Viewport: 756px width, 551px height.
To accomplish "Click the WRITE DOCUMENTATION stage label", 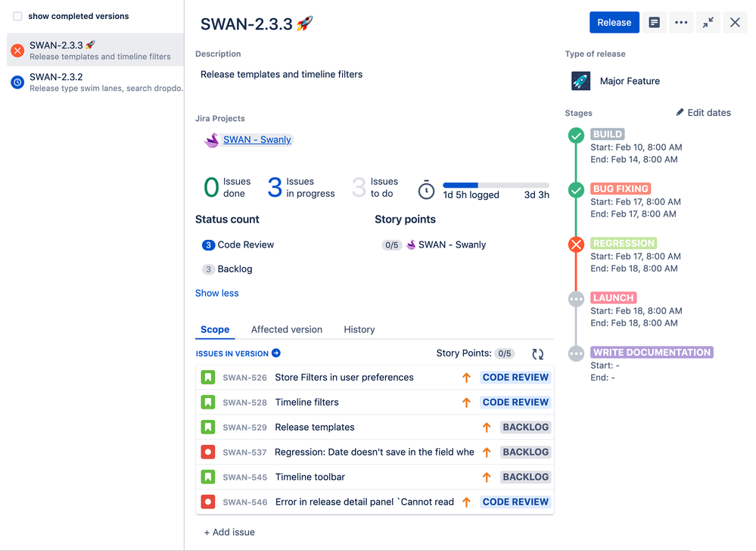I will pyautogui.click(x=652, y=353).
